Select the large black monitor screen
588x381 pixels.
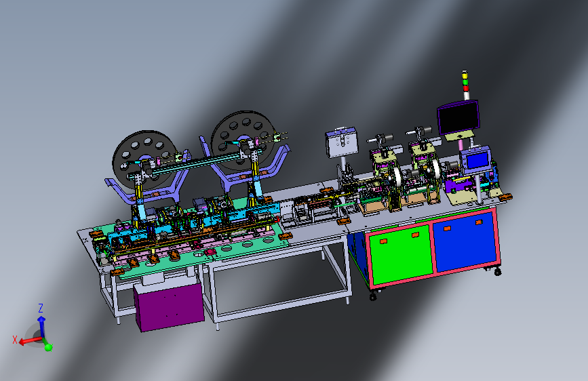tap(458, 118)
